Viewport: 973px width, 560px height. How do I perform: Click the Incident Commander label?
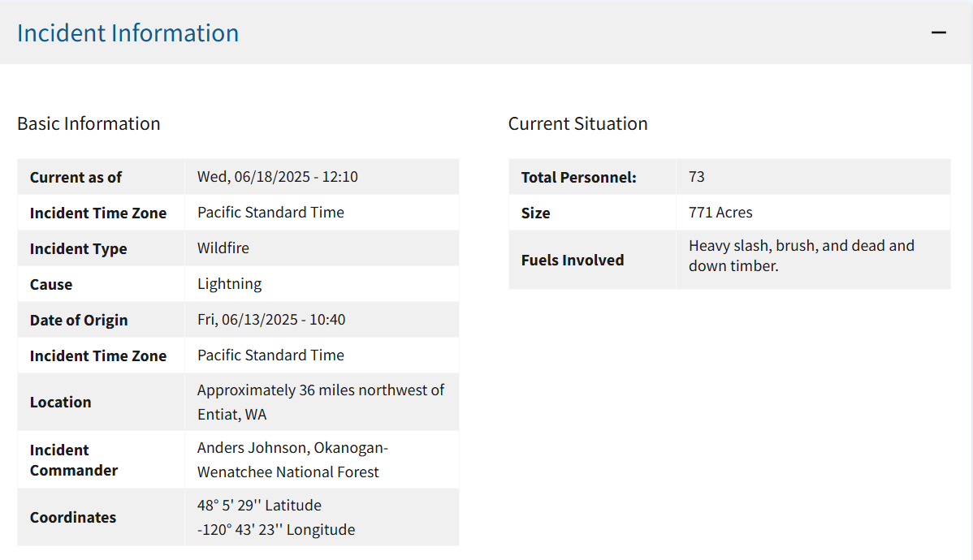point(73,459)
